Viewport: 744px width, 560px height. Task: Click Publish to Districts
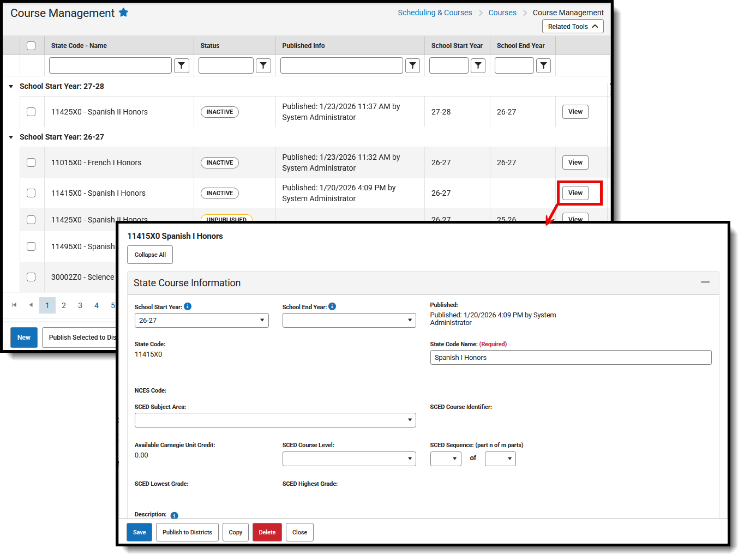pos(187,532)
